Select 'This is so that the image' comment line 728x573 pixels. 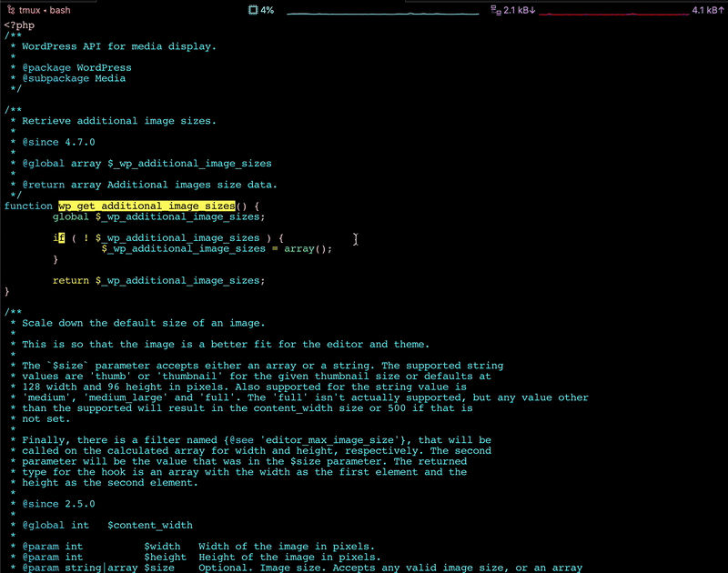pyautogui.click(x=226, y=345)
